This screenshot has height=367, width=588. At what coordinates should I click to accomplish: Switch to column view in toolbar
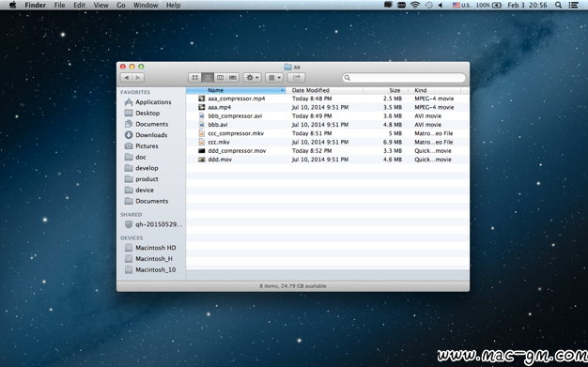pyautogui.click(x=220, y=78)
